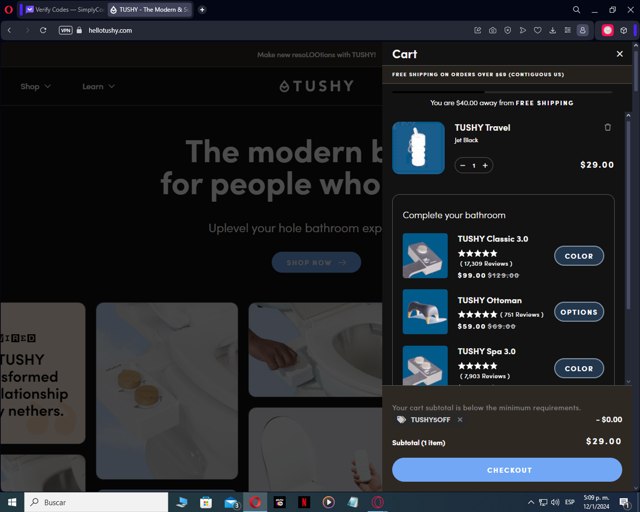Open the WIRED press quote card
The image size is (640, 512).
(x=42, y=373)
